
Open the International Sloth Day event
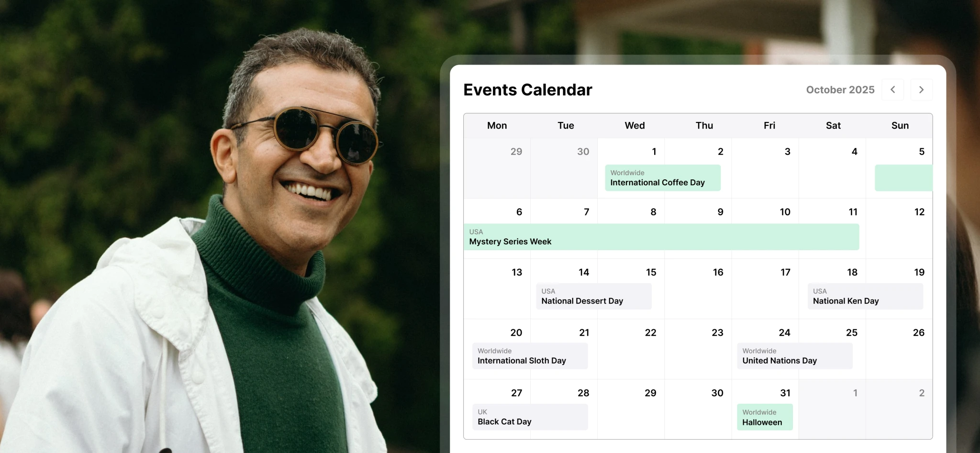tap(530, 356)
